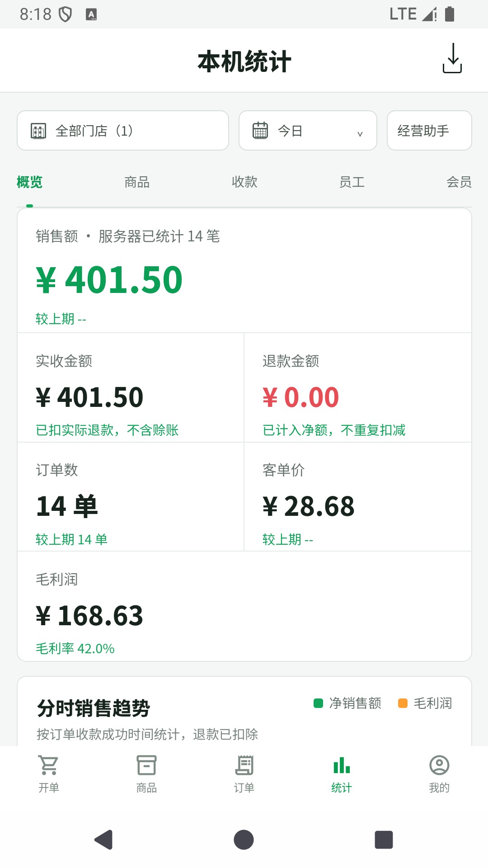Viewport: 488px width, 868px height.
Task: Switch to the 会员 tab
Action: coord(459,182)
